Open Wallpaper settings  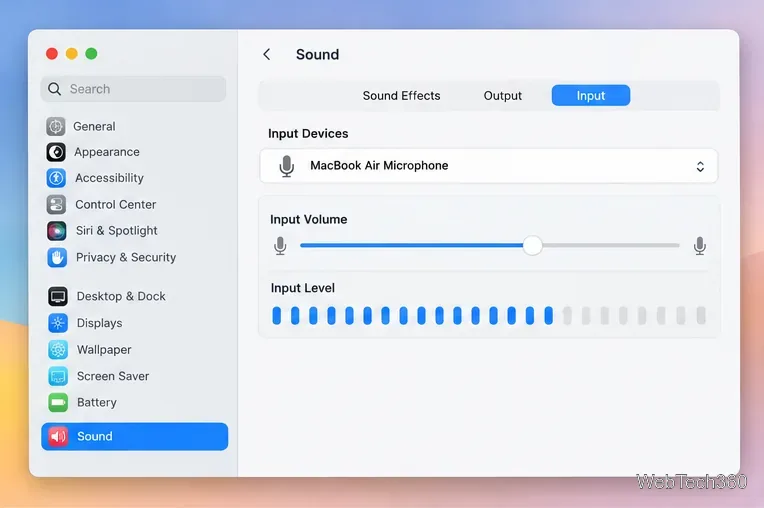click(104, 350)
